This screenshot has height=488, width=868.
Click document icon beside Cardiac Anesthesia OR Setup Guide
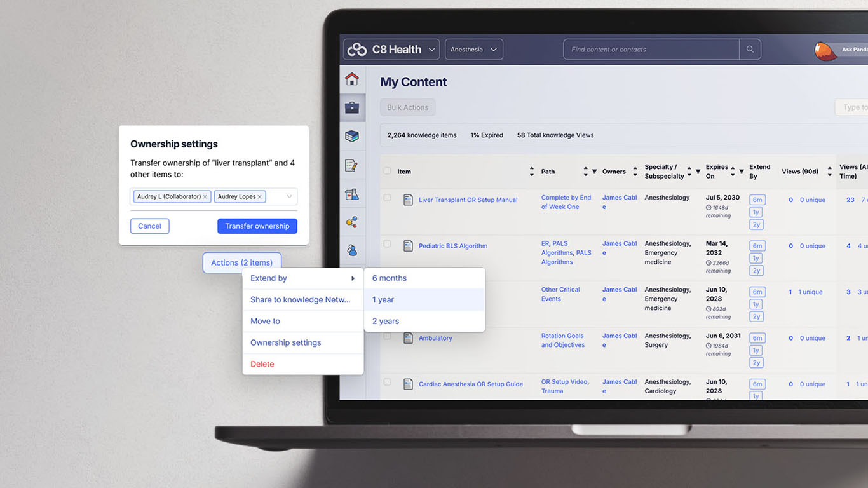pyautogui.click(x=408, y=384)
